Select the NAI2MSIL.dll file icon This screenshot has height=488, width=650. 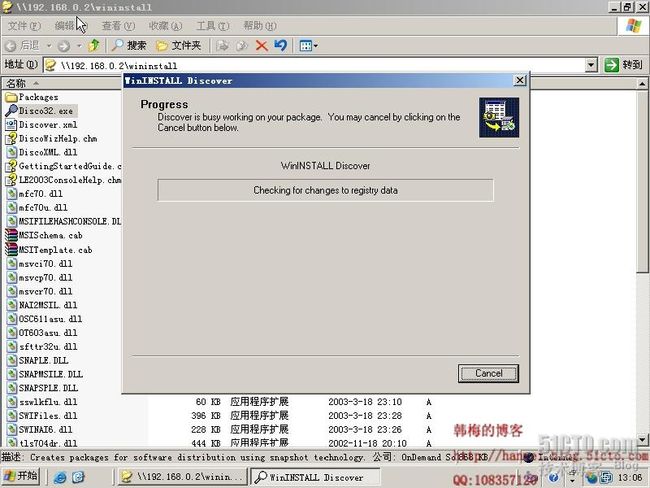pos(12,305)
